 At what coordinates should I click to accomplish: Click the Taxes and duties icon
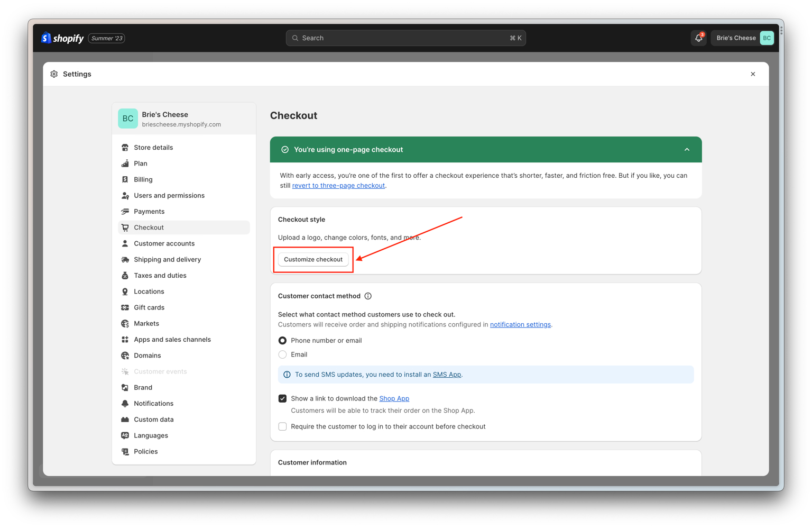click(x=125, y=276)
